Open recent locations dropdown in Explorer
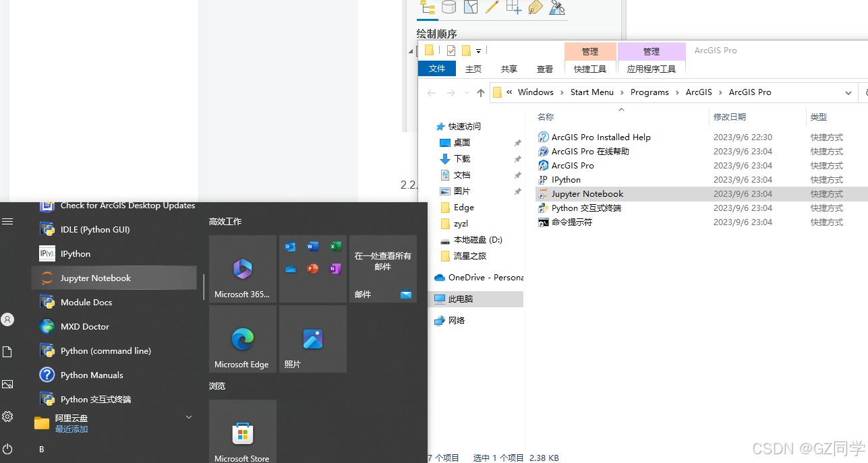The height and width of the screenshot is (463, 868). pos(466,93)
